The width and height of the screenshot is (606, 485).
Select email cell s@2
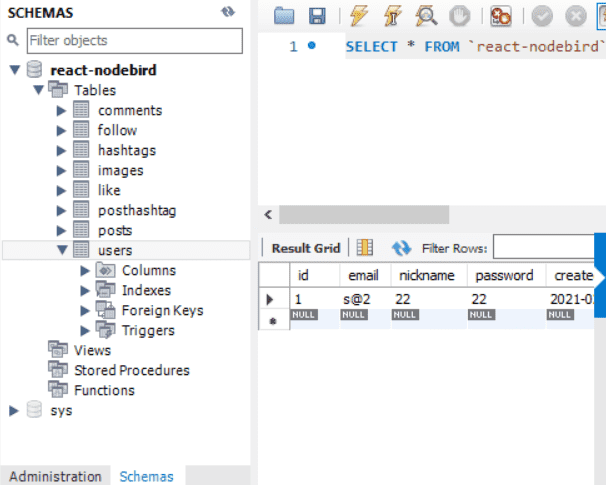365,299
